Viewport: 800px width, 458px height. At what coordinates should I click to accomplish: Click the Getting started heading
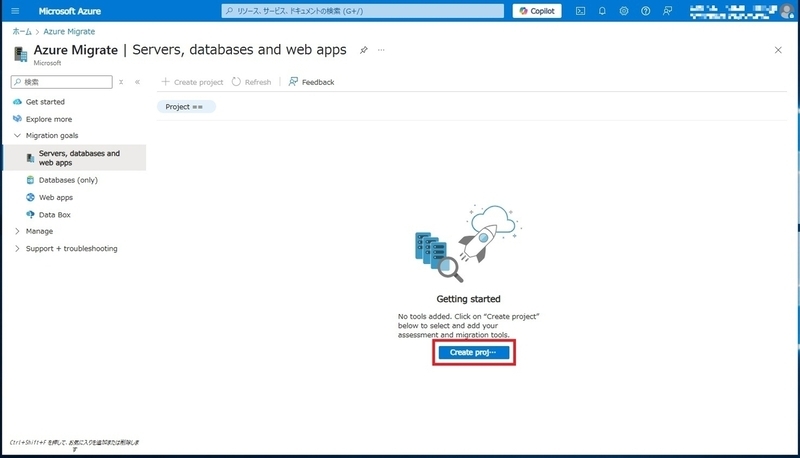468,299
